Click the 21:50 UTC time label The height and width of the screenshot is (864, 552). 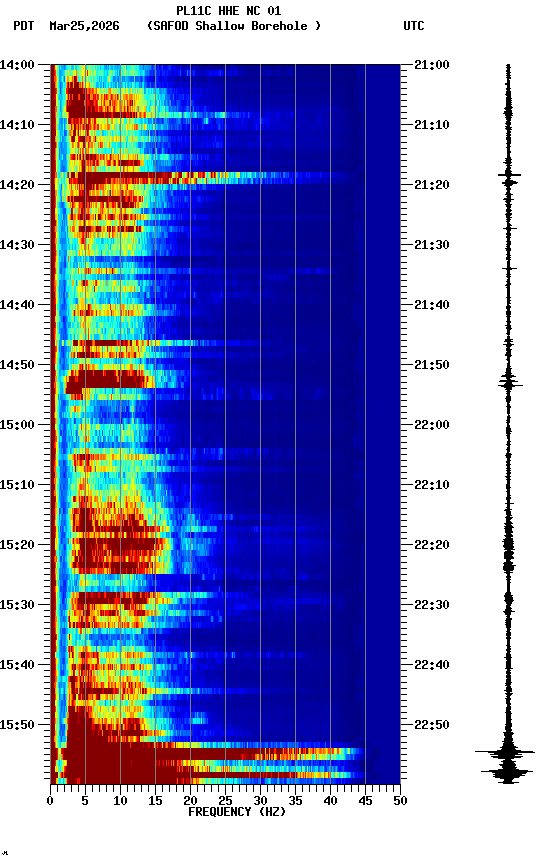432,365
